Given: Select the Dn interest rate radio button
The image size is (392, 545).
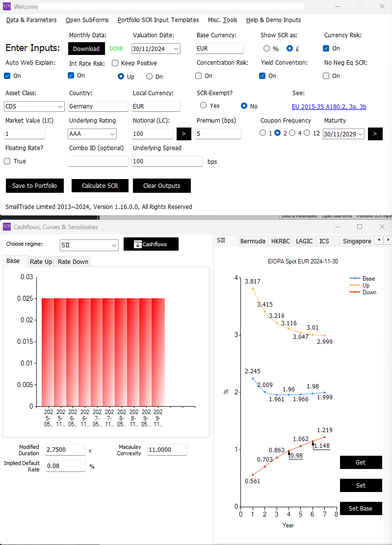Looking at the screenshot, I should pos(150,77).
